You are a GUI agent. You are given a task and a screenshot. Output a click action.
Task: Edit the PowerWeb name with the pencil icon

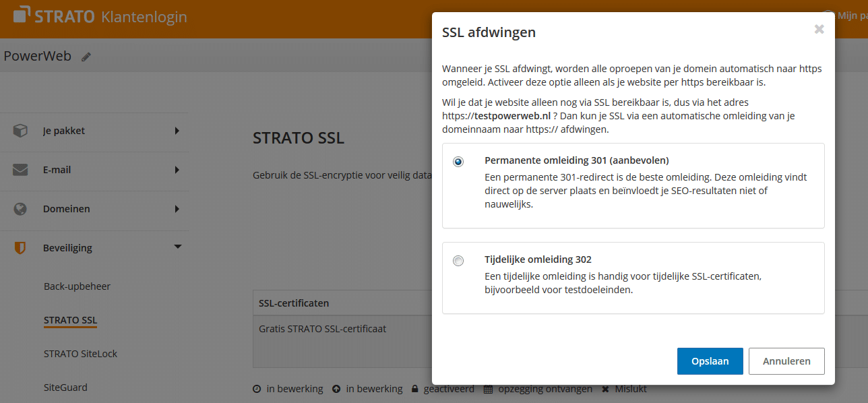tap(86, 57)
